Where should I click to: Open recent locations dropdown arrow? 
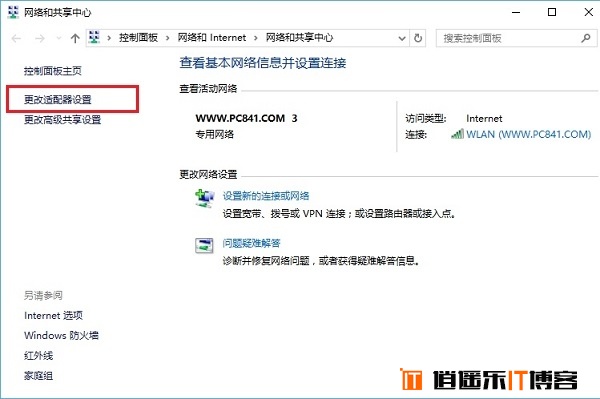(59, 38)
